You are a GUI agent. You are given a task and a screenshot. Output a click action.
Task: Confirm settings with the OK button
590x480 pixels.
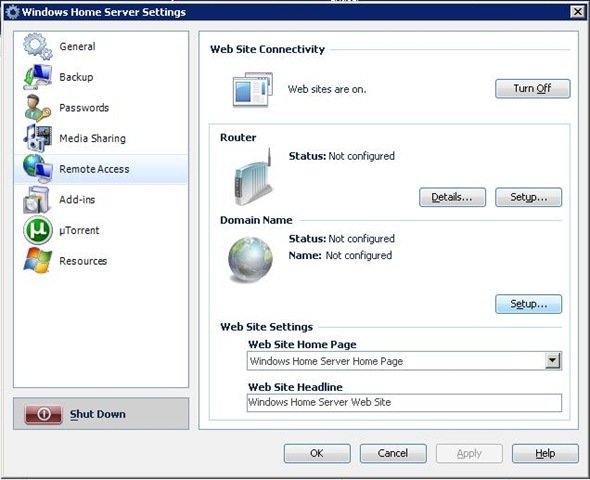pyautogui.click(x=317, y=453)
